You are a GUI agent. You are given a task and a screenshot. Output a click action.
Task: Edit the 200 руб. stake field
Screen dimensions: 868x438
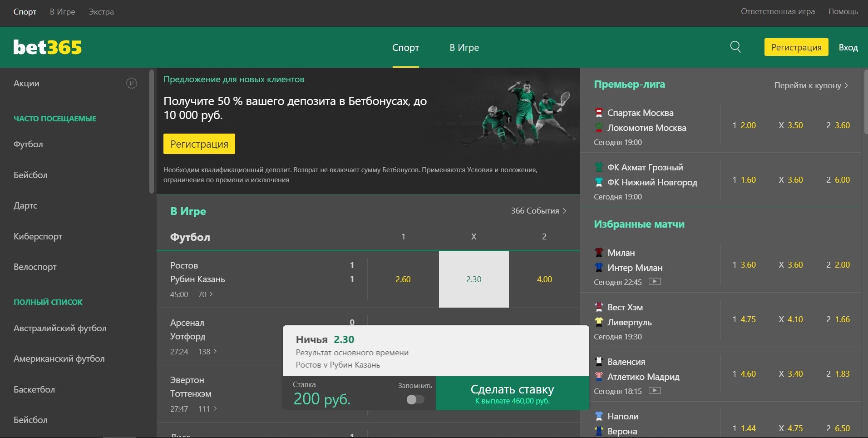322,399
